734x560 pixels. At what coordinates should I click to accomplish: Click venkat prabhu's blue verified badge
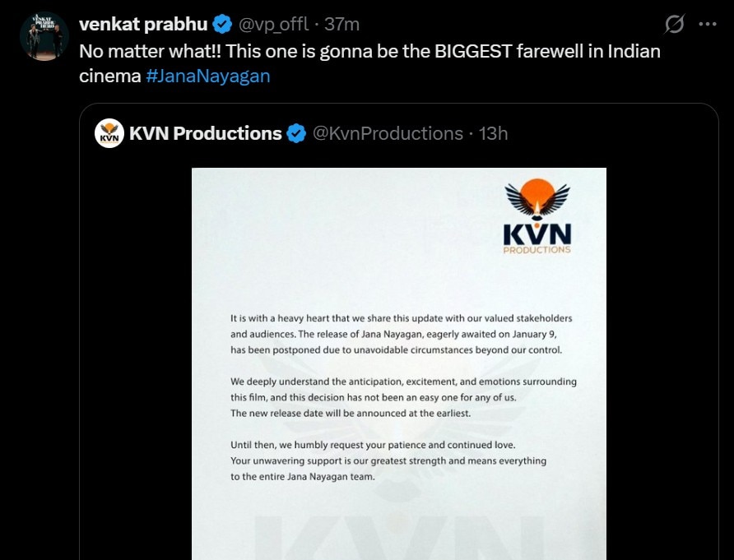221,25
